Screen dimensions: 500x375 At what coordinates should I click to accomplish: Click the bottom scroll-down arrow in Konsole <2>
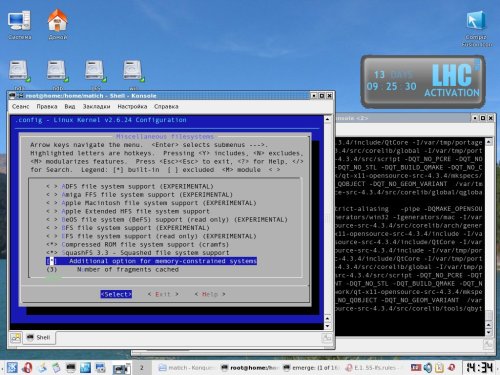pyautogui.click(x=489, y=332)
